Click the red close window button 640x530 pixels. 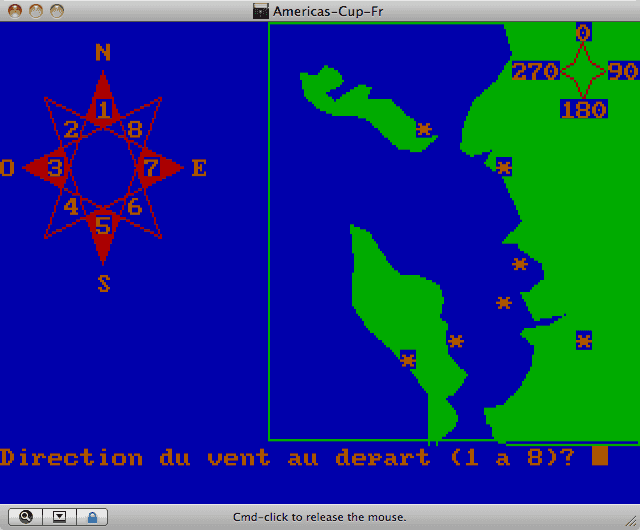coord(13,11)
